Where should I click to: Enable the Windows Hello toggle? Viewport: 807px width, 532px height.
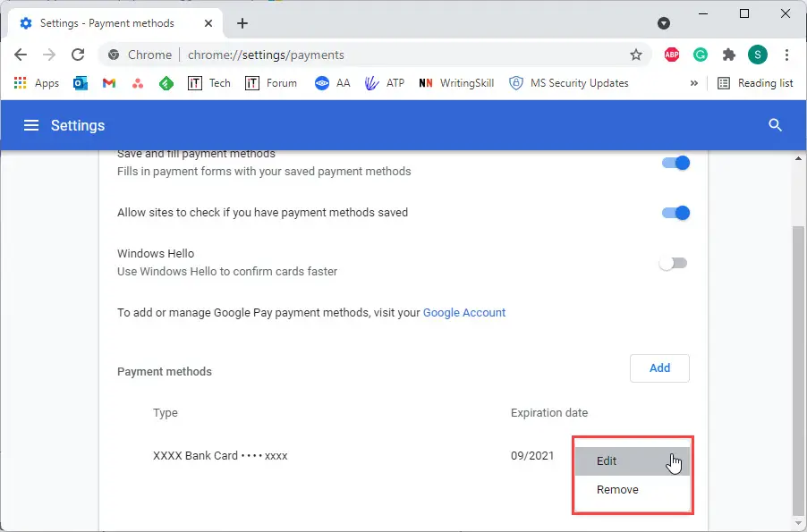[x=673, y=264]
